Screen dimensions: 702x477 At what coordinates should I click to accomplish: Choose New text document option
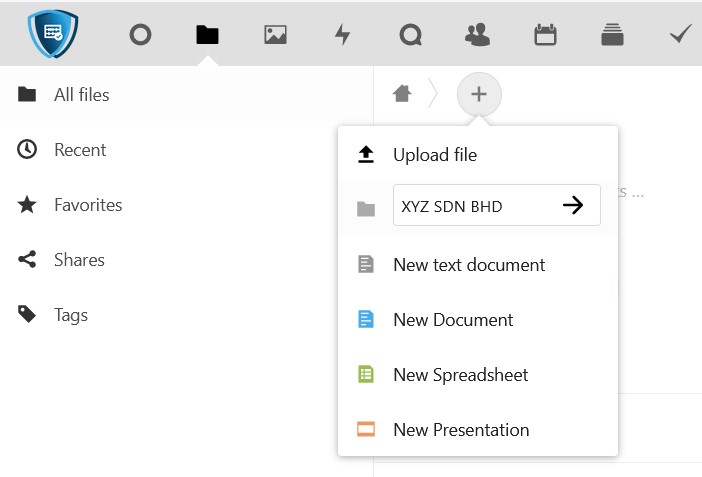point(469,265)
